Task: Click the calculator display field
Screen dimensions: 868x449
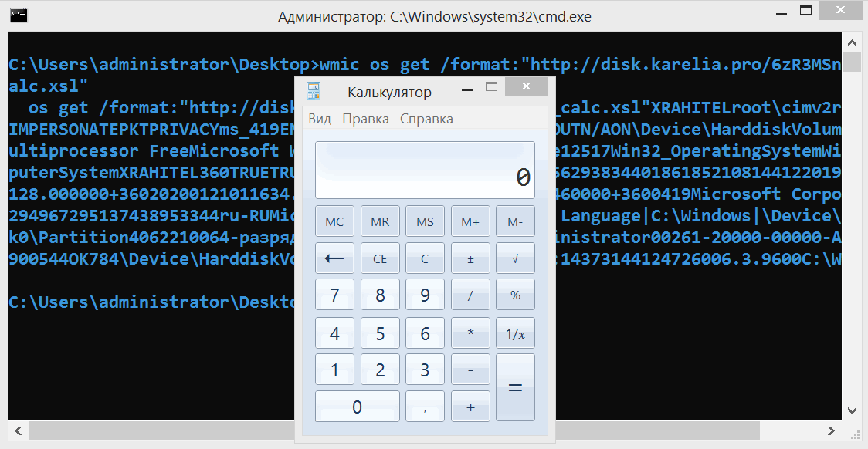Action: [425, 170]
